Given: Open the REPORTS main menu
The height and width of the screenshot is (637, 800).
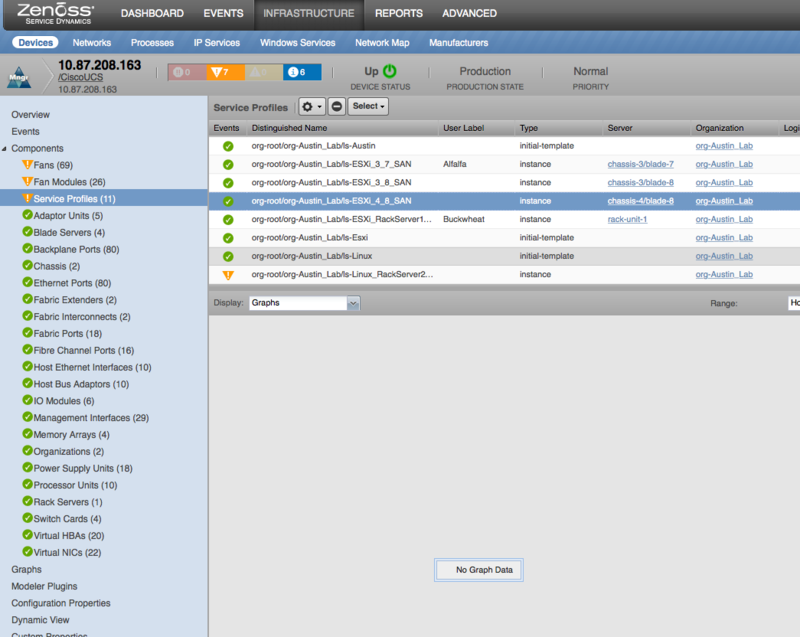Looking at the screenshot, I should click(399, 14).
